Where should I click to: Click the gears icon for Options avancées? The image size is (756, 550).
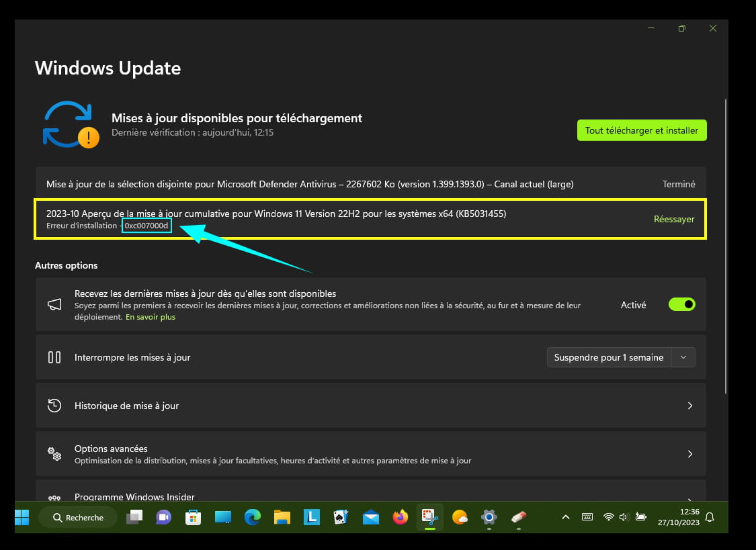[x=54, y=454]
